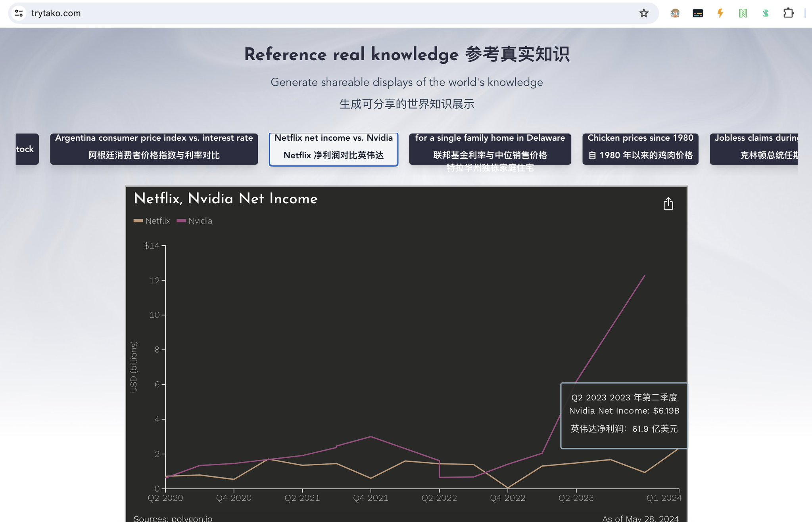The image size is (812, 522).
Task: Select Netflix net income vs. Nvidia example
Action: point(333,149)
